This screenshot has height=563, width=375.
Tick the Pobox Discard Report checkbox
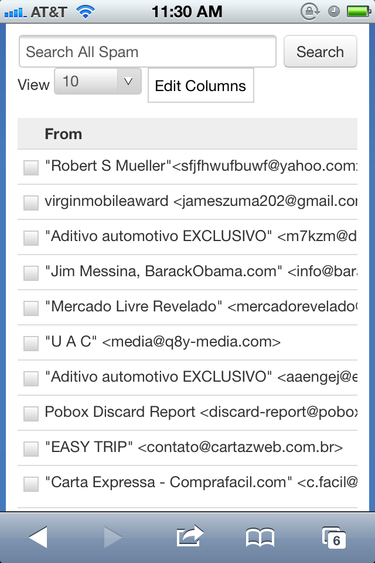[x=31, y=414]
